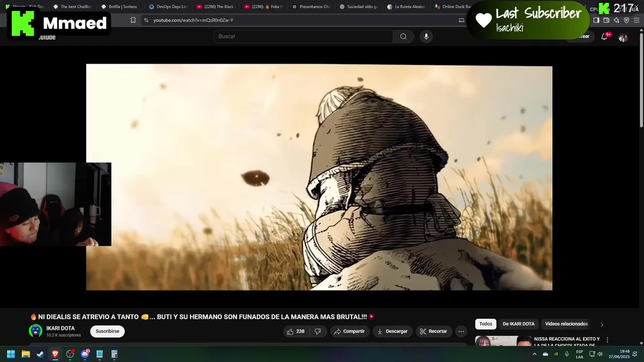Select the Todos chip
The image size is (644, 362).
point(486,324)
